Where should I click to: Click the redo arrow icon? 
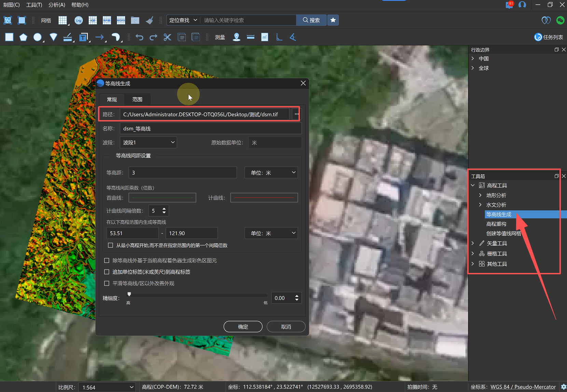(x=153, y=37)
